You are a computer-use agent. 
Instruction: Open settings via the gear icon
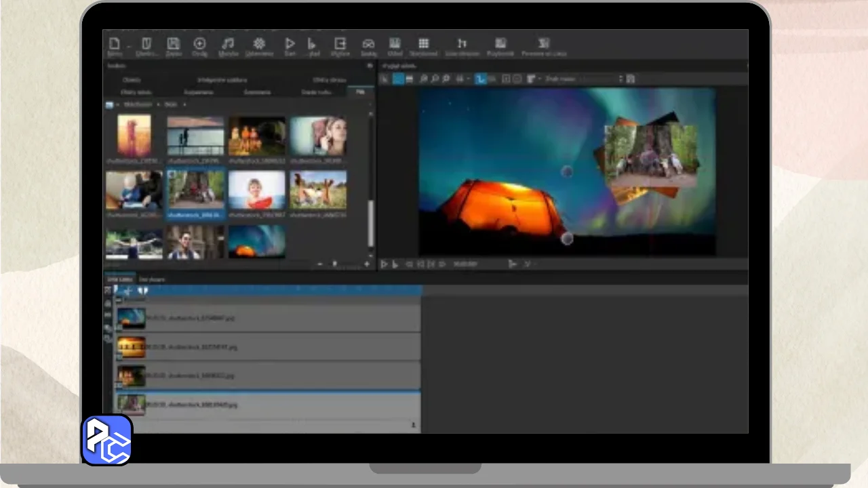pyautogui.click(x=259, y=44)
